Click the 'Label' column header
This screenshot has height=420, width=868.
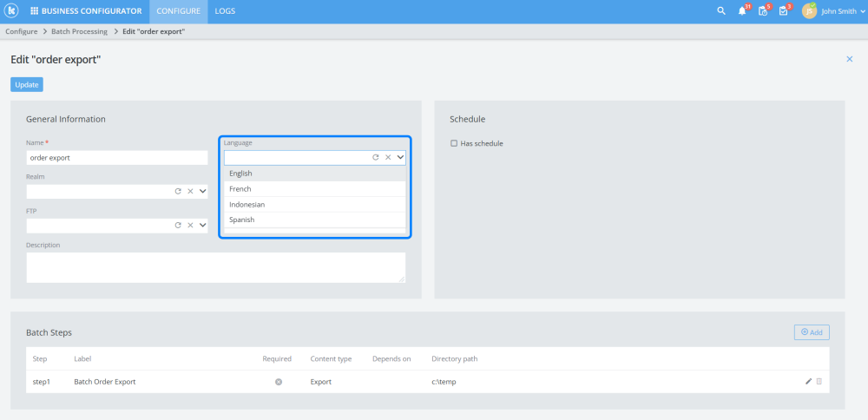click(82, 358)
